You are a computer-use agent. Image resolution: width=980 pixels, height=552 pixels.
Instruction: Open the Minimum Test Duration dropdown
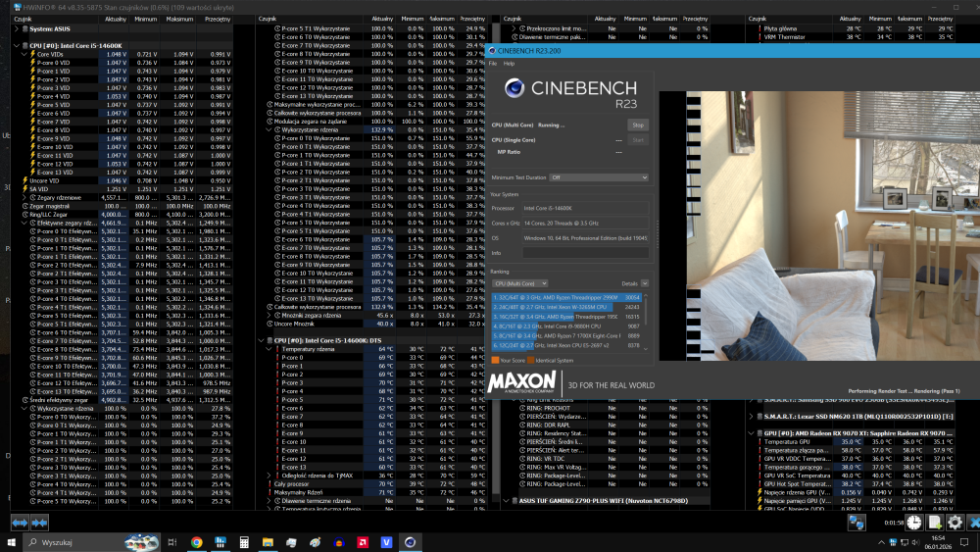pyautogui.click(x=598, y=177)
